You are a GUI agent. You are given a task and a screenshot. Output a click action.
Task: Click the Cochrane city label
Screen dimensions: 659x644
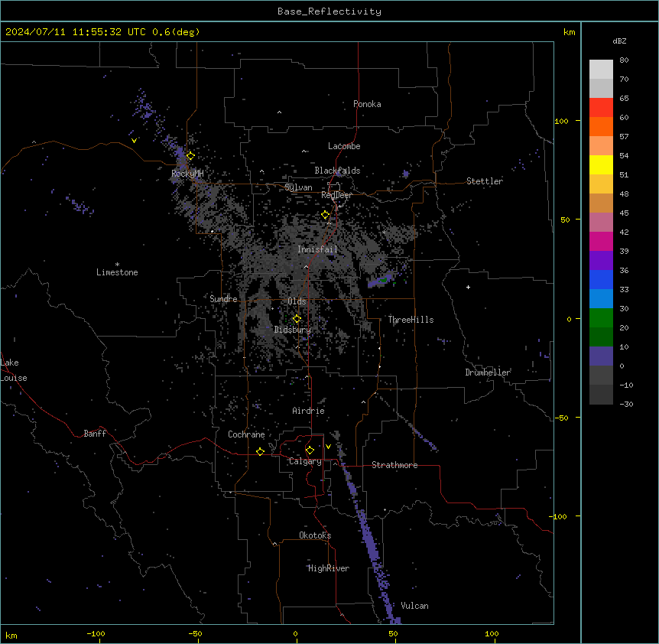tap(246, 434)
